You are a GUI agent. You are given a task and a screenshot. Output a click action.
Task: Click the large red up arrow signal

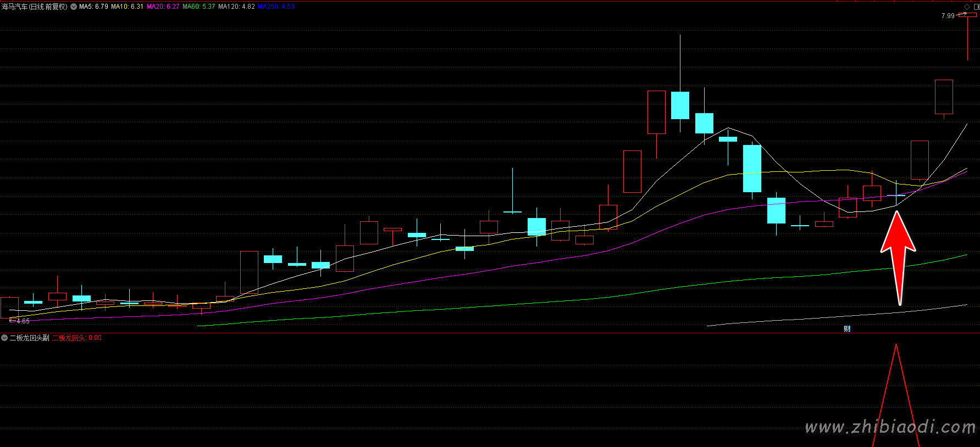[898, 253]
